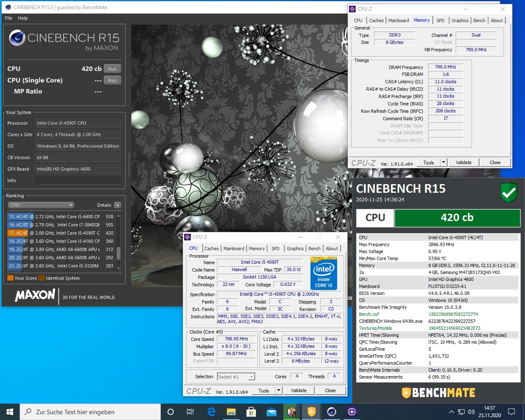Image resolution: width=525 pixels, height=420 pixels.
Task: Click the ranking Details arrow button
Action: tap(118, 205)
